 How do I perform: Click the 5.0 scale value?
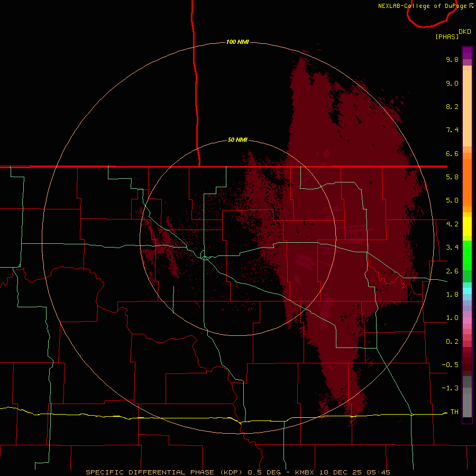pyautogui.click(x=452, y=200)
